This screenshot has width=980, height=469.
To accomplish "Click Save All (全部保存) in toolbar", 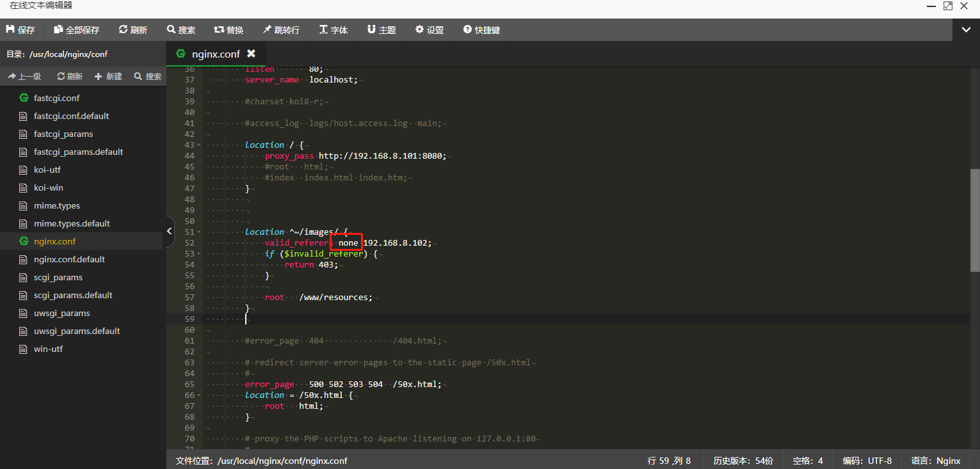I will pos(77,30).
